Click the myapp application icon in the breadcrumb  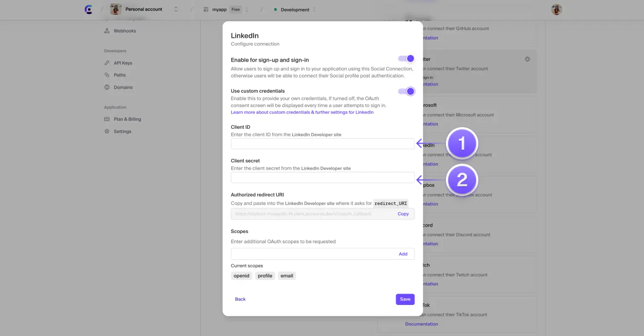(x=205, y=9)
